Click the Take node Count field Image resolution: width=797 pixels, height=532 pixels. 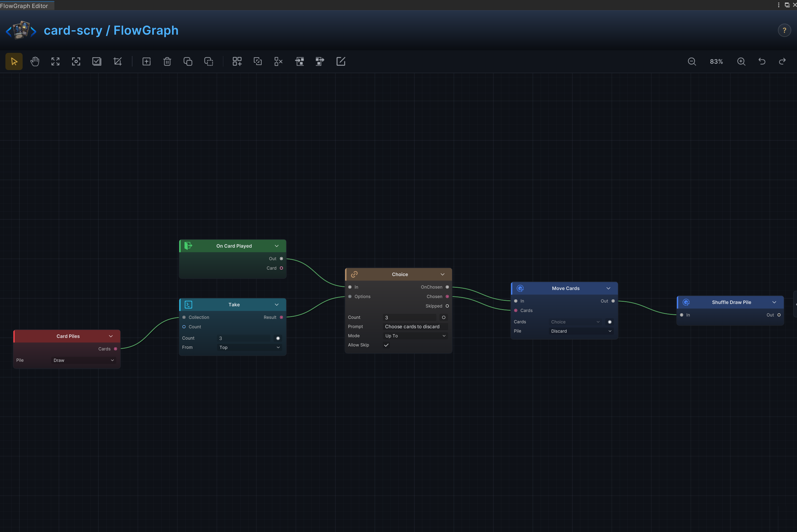pos(244,338)
